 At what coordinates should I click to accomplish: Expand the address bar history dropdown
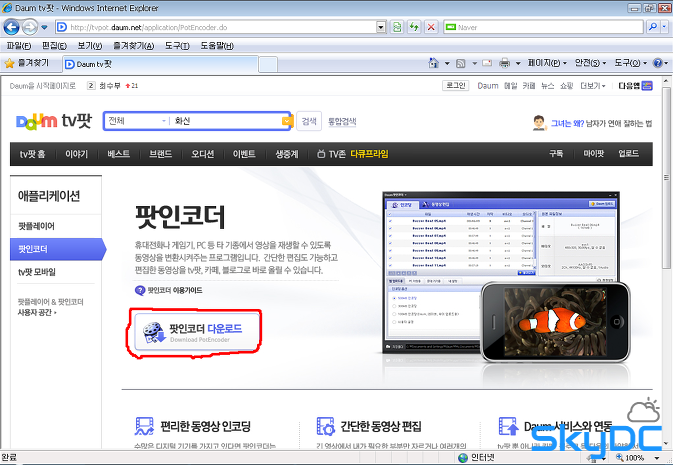381,27
